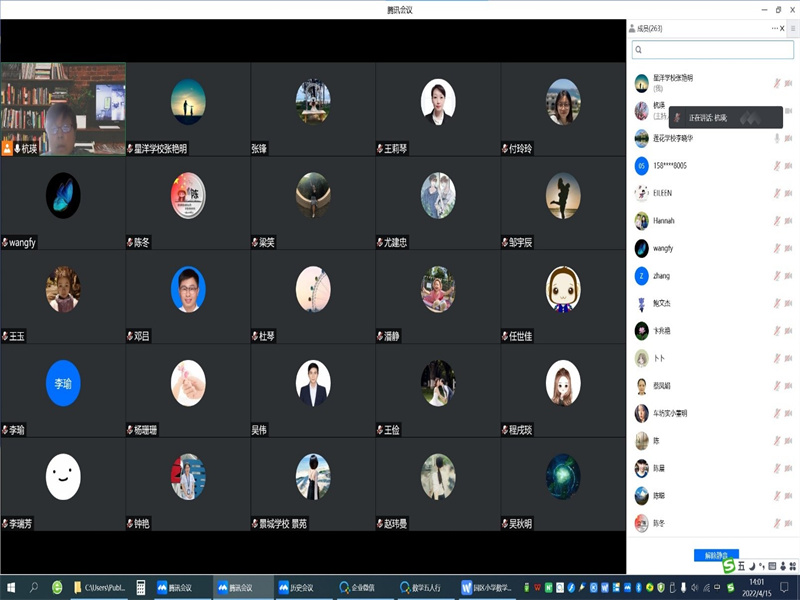The image size is (800, 600).
Task: Open the taskbar clock showing 14:01
Action: tap(757, 588)
